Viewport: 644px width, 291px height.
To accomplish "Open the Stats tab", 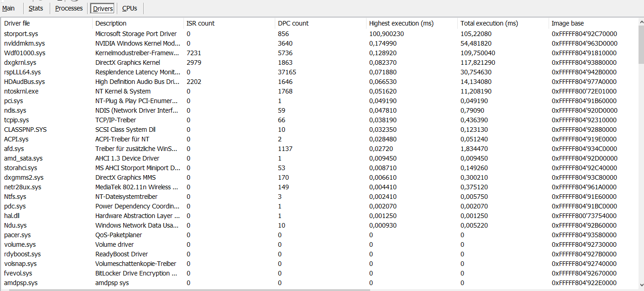I will 36,8.
